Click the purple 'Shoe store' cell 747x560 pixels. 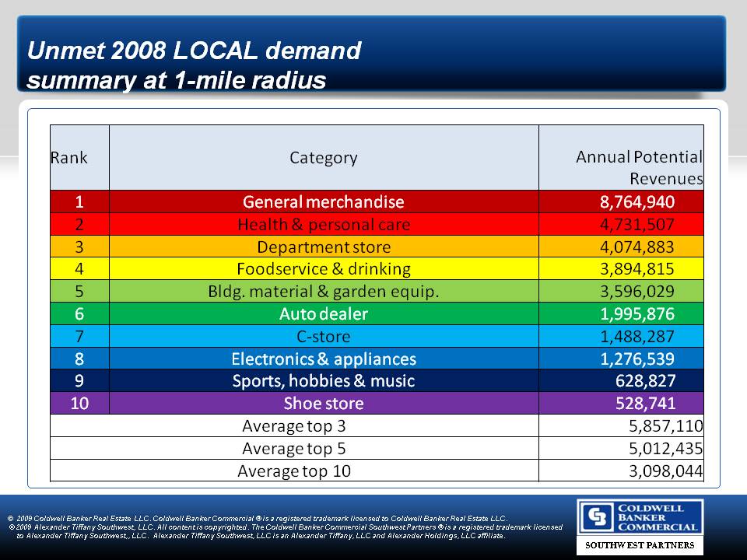[323, 404]
